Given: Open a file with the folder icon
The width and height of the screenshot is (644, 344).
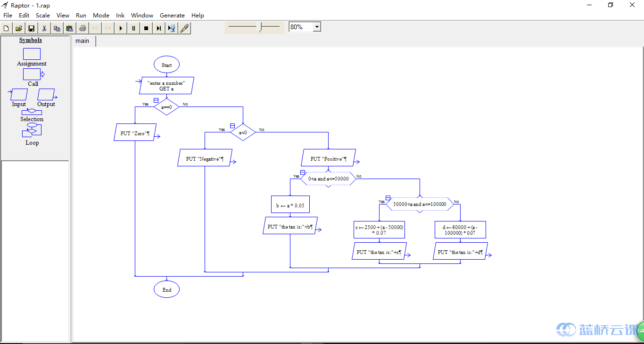Looking at the screenshot, I should click(19, 28).
